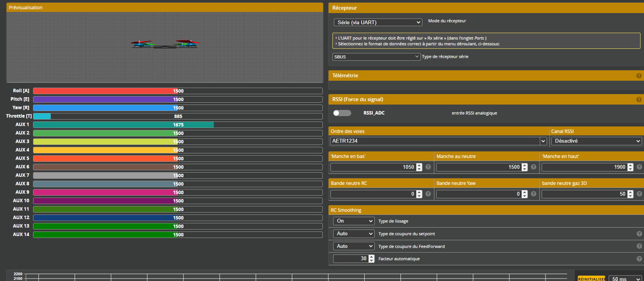Click help icon for 'Manche au neutre'
This screenshot has width=644, height=281.
pos(534,167)
